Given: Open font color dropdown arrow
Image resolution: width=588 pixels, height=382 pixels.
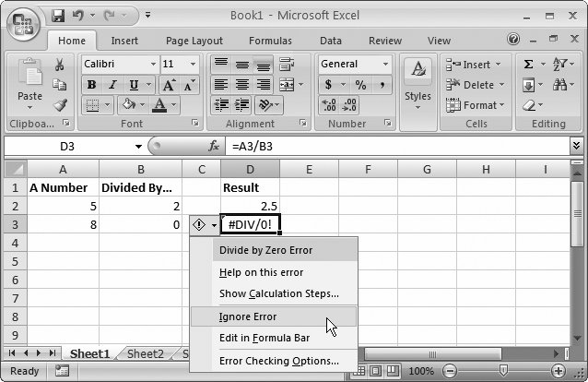Looking at the screenshot, I should coord(174,105).
